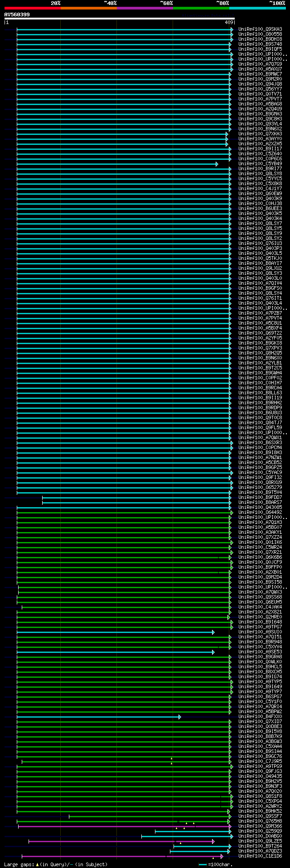This screenshot has height=868, width=290.
Task: Select hit label UniRef100_B9RI77
Action: tap(260, 169)
